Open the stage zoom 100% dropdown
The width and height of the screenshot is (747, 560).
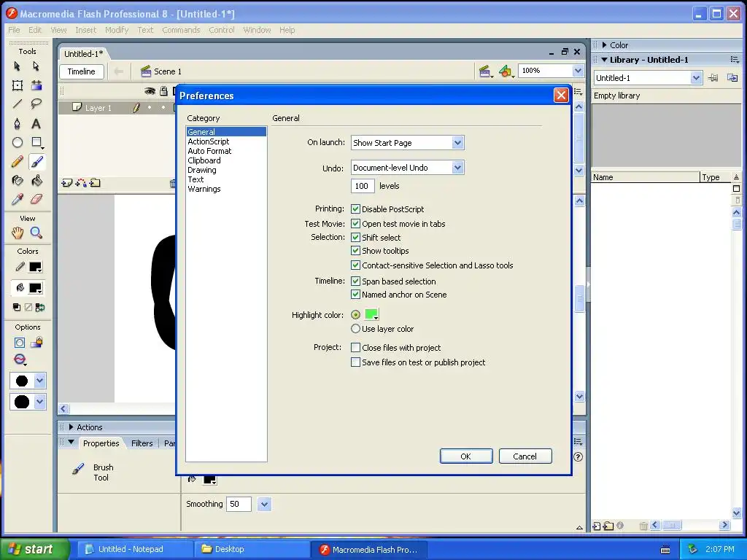(578, 71)
